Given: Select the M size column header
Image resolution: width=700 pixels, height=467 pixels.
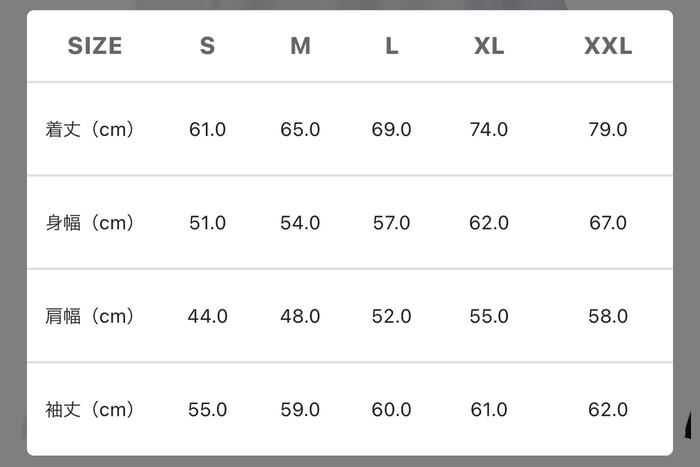Looking at the screenshot, I should [x=300, y=46].
